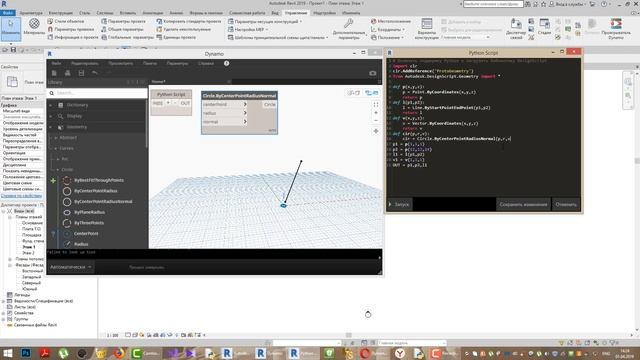Open the Справка menu in Dynamo
Screen dimensions: 640x360
pyautogui.click(x=206, y=64)
